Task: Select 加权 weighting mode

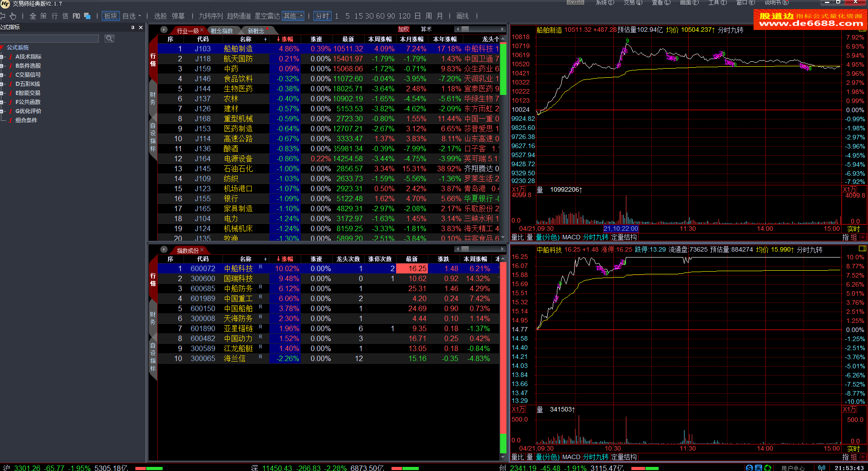Action: tap(403, 29)
